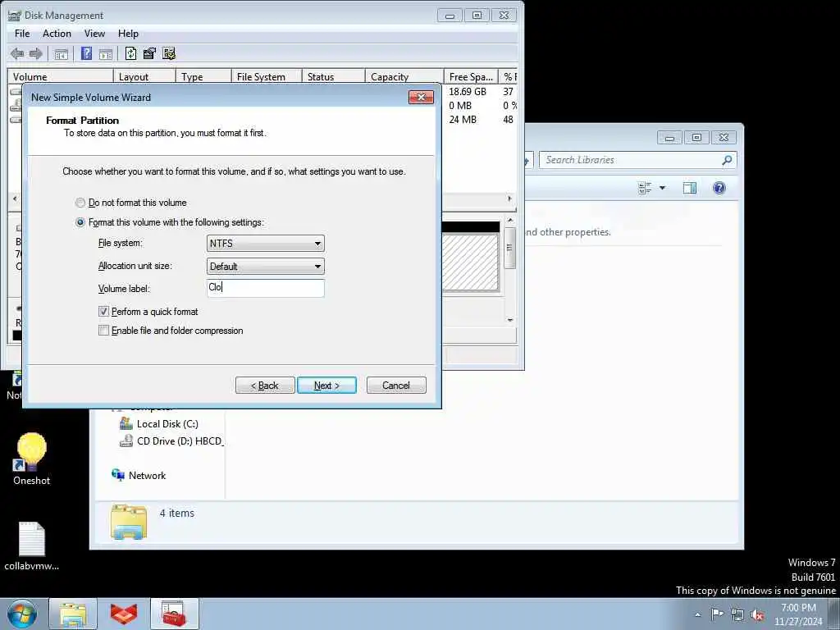The height and width of the screenshot is (630, 840).
Task: Click the change view icon in Libraries window
Action: (x=645, y=188)
